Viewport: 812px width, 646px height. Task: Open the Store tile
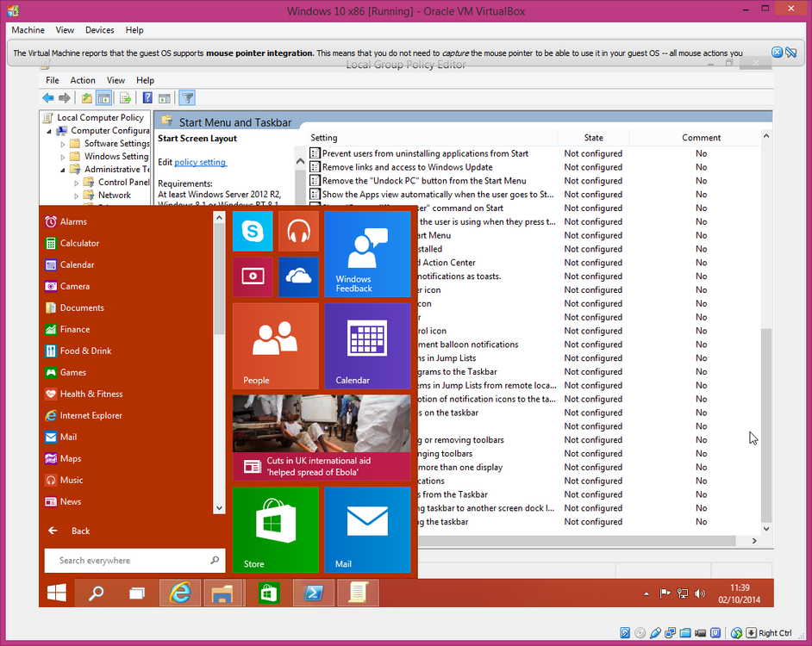pyautogui.click(x=276, y=530)
